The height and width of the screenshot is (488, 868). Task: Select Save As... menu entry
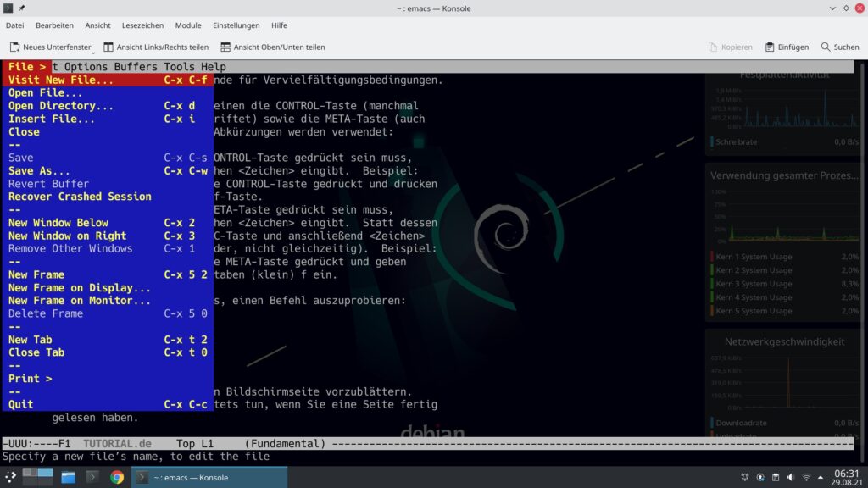coord(108,170)
